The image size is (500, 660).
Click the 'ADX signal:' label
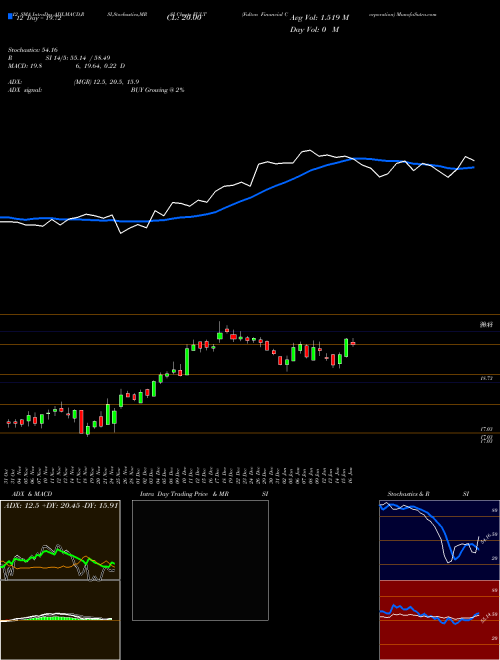coord(25,90)
